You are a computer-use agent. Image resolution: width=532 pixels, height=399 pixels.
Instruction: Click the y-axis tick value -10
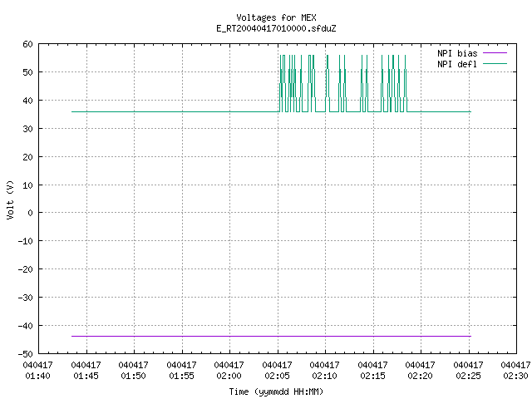pyautogui.click(x=26, y=241)
